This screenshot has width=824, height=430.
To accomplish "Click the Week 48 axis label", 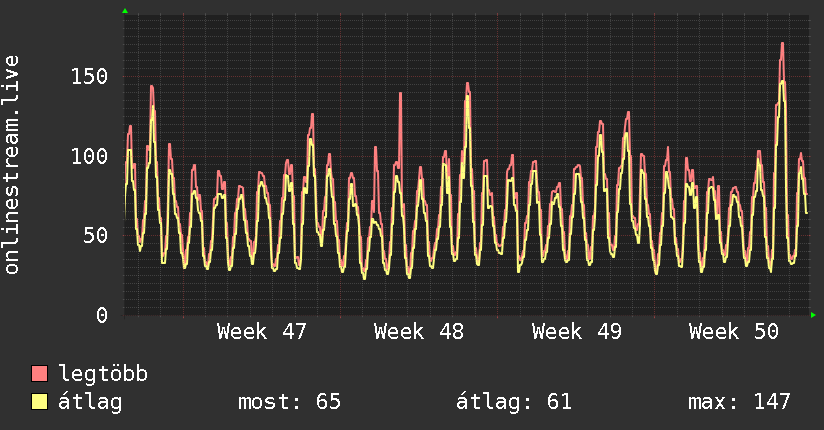I will 419,332.
